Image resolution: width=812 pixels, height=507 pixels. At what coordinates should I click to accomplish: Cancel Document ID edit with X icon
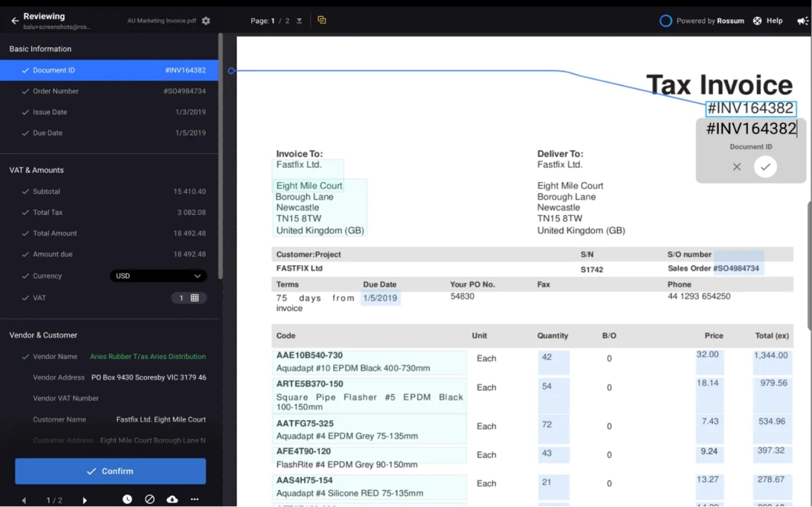(737, 166)
